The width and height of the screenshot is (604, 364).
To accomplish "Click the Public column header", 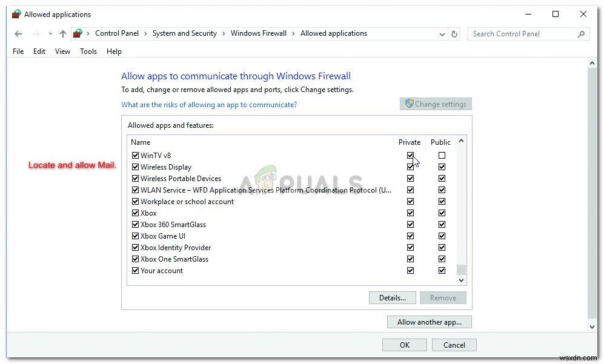I will pyautogui.click(x=440, y=142).
